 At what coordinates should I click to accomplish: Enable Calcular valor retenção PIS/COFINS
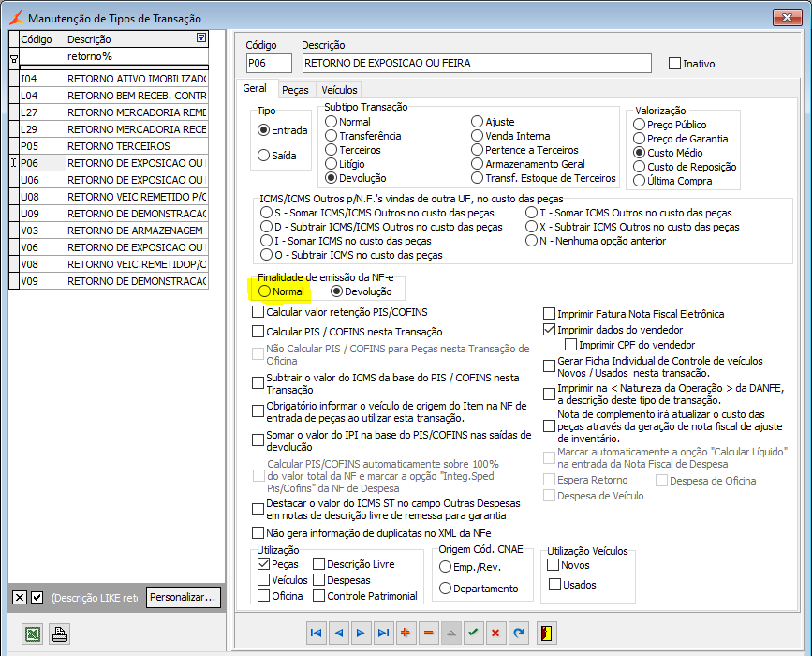tap(258, 312)
